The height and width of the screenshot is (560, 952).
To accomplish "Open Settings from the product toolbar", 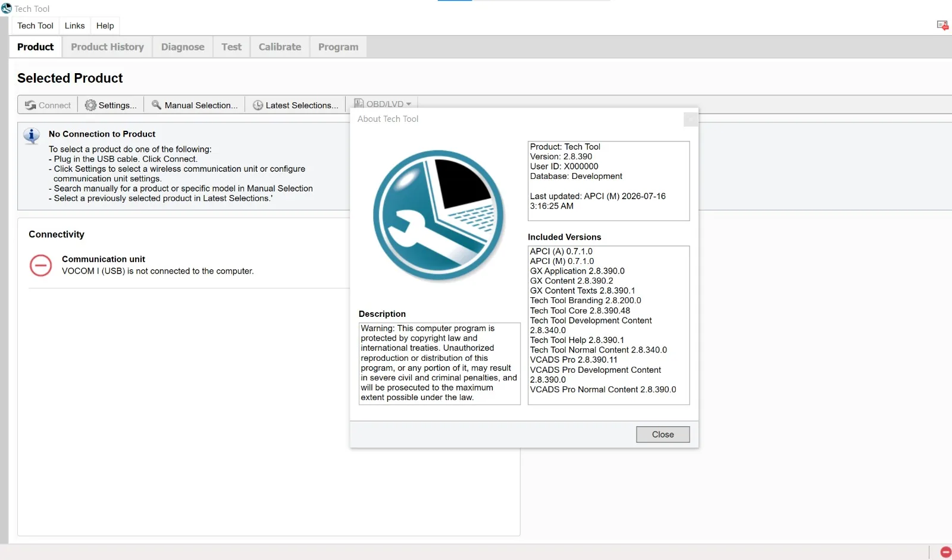I will click(111, 105).
